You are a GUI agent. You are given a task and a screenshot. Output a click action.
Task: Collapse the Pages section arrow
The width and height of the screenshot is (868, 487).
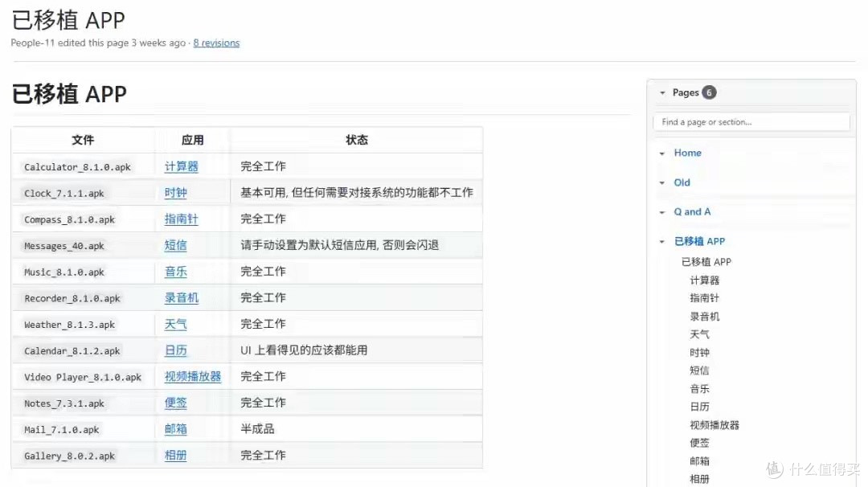click(x=662, y=93)
